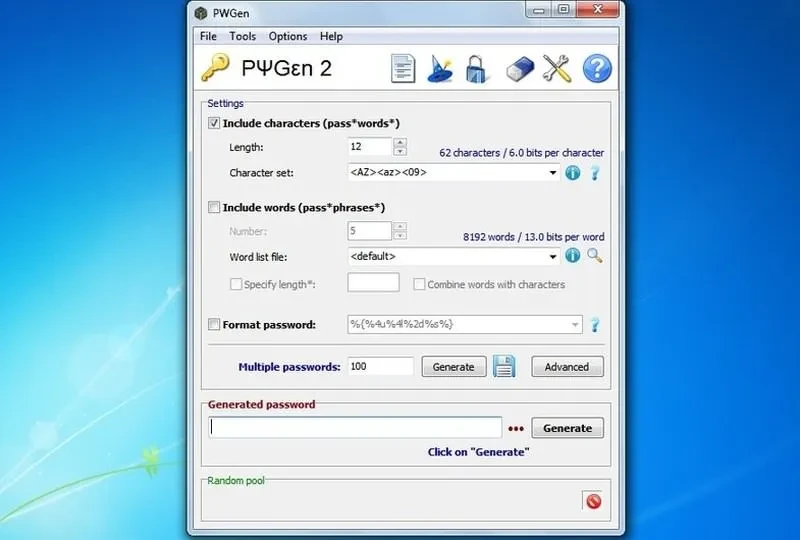This screenshot has height=540, width=800.
Task: Open the Options menu
Action: click(288, 36)
